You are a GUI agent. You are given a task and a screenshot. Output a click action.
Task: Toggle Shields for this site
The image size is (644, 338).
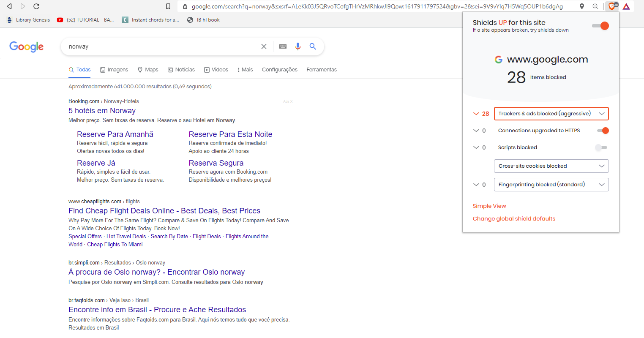click(x=600, y=26)
